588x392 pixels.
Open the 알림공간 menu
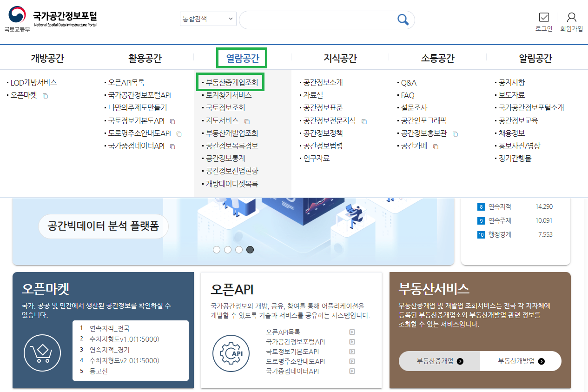[535, 57]
